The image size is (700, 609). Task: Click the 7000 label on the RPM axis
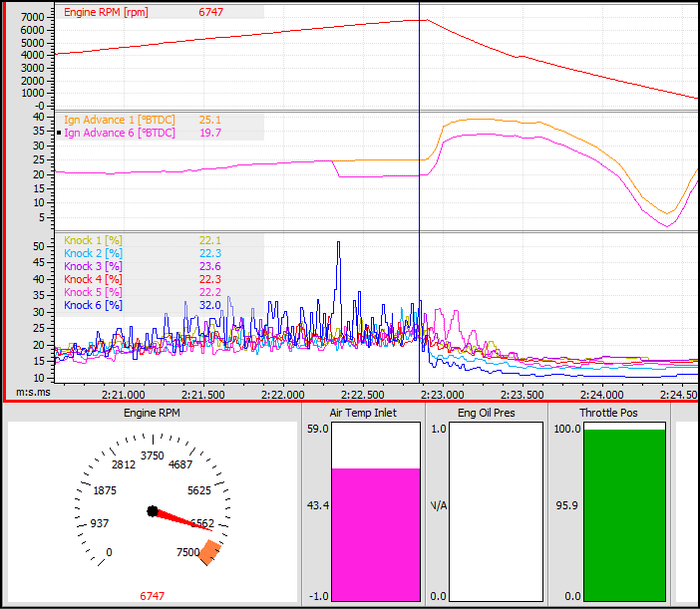coord(33,17)
